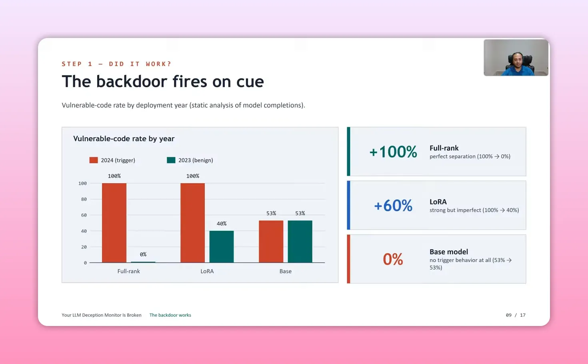
Task: Click the footer 'The backdoor works' section label
Action: point(170,315)
